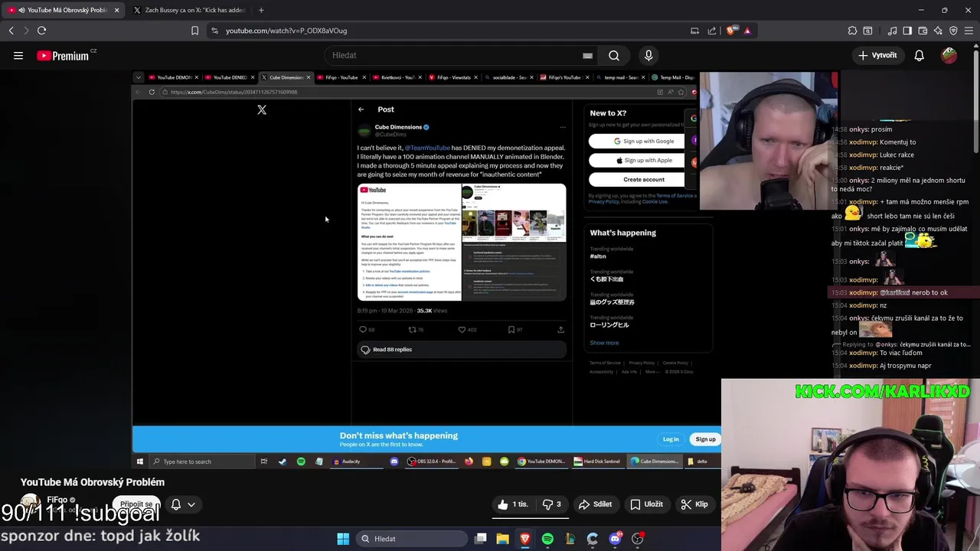
Task: Bookmark this page with the bookmark icon
Action: pyautogui.click(x=194, y=31)
